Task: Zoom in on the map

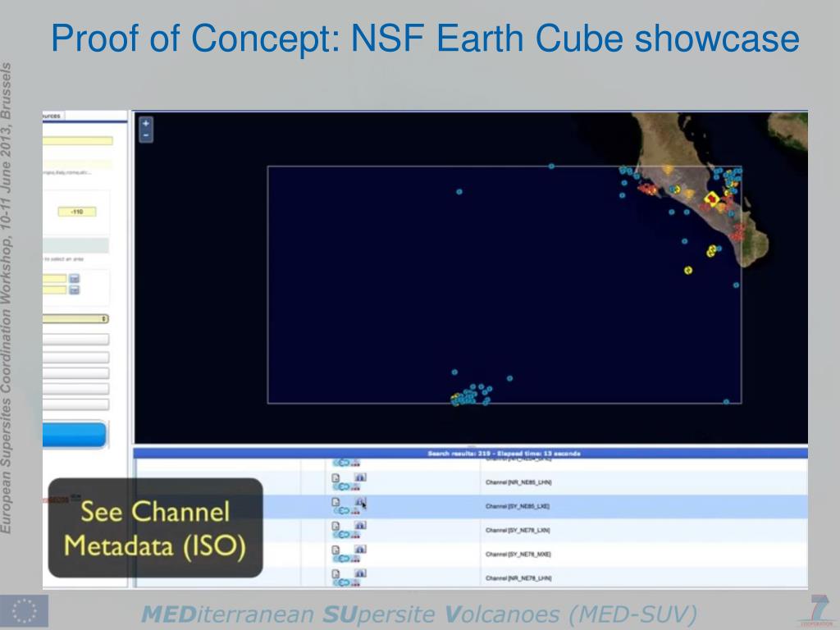Action: click(x=146, y=123)
